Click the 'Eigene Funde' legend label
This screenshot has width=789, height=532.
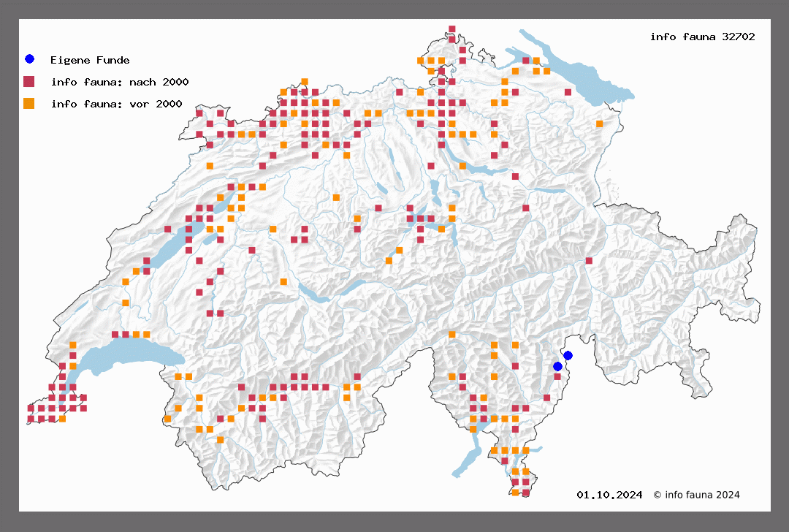(x=90, y=60)
